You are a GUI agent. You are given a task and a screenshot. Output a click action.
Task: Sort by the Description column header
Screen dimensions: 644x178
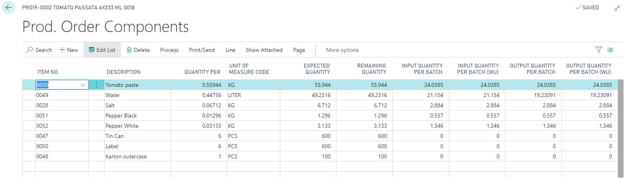tap(124, 72)
